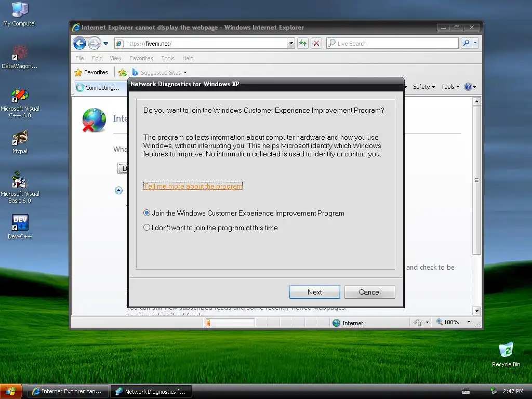Expand the status bar security dropdown arrow
The image size is (532, 399).
tap(427, 322)
